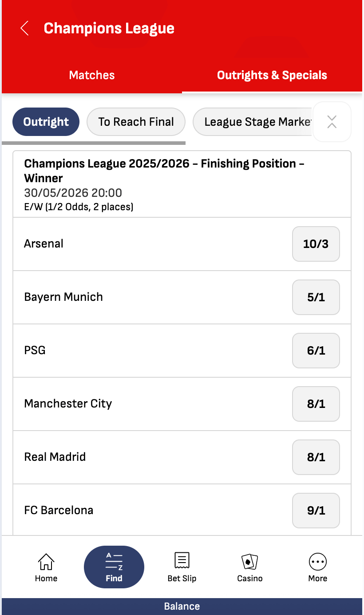
Task: Tap the Balance bar at bottom
Action: 182,607
